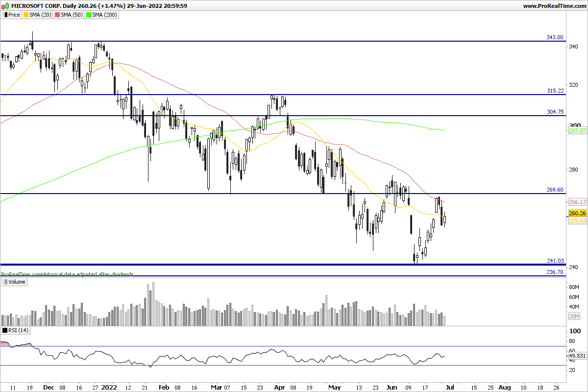Click the green SMA (200) legend swatch
This screenshot has width=588, height=392.
pyautogui.click(x=88, y=15)
